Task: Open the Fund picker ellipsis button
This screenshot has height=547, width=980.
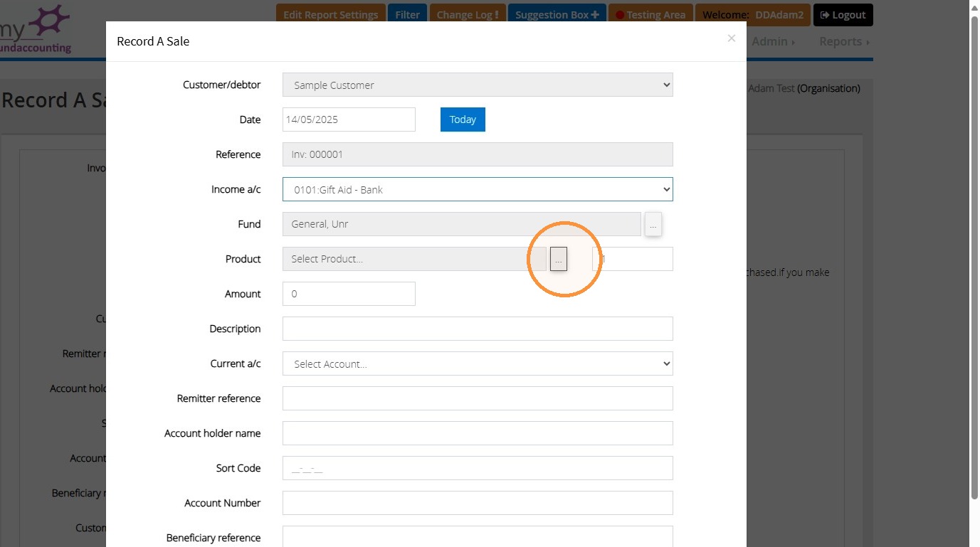Action: pos(653,224)
